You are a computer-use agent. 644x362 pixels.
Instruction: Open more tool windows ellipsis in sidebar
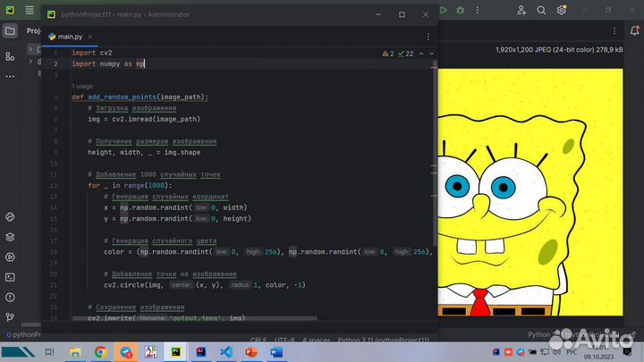[10, 78]
